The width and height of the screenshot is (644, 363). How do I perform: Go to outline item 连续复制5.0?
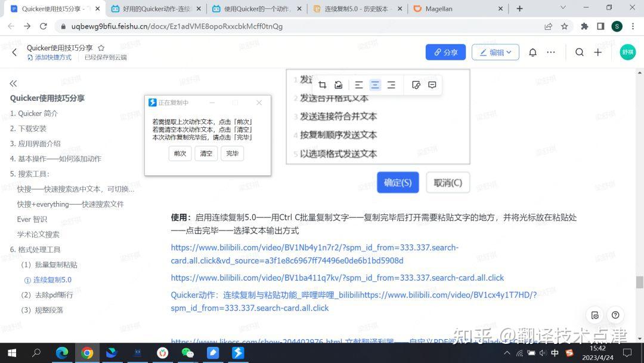point(48,280)
